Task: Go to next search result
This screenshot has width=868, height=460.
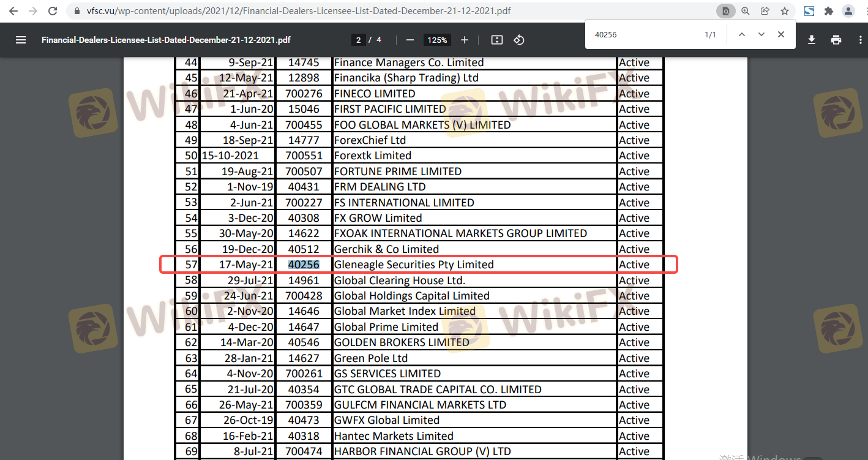Action: pos(761,35)
